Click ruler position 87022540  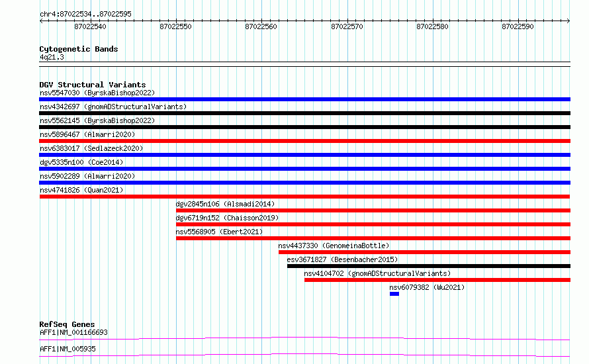(90, 26)
